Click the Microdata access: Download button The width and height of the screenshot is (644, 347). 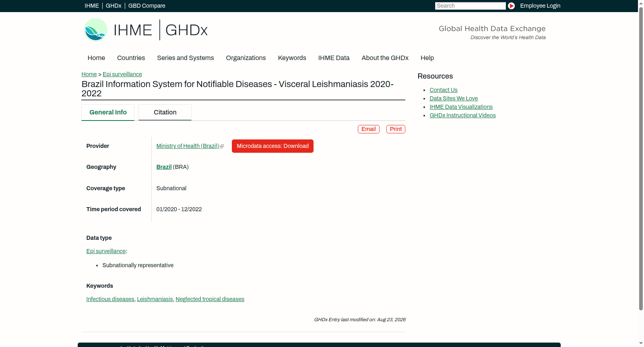pos(272,146)
